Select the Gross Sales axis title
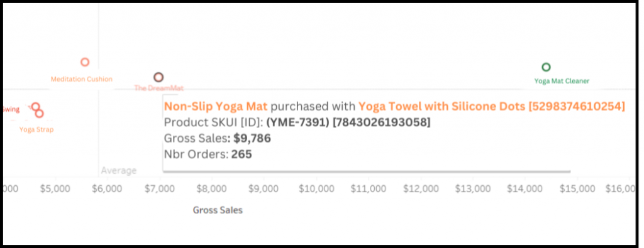 (x=218, y=210)
